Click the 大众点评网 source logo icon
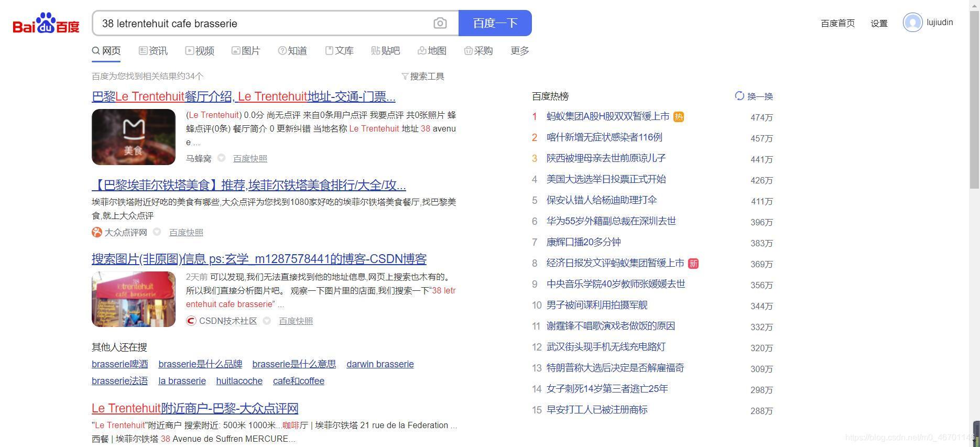This screenshot has height=447, width=980. tap(97, 232)
